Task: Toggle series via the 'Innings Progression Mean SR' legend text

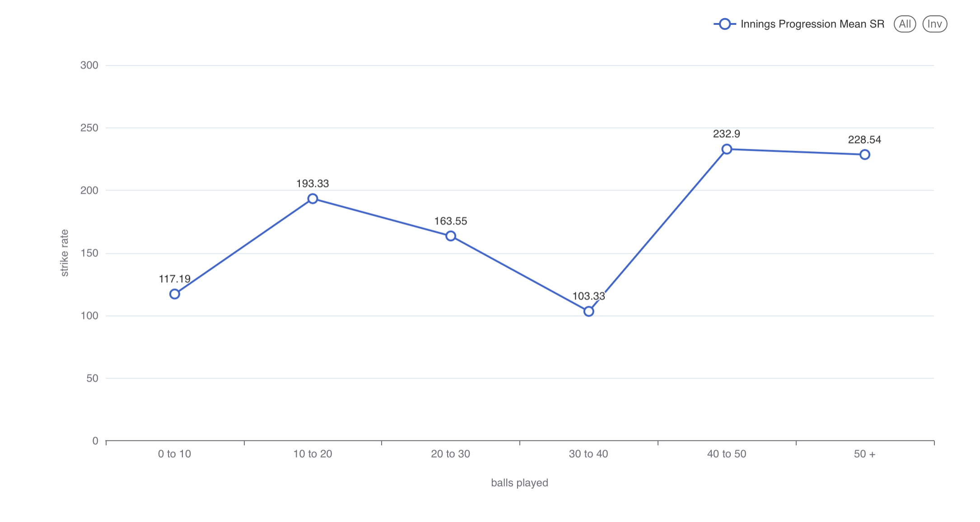Action: (x=812, y=24)
